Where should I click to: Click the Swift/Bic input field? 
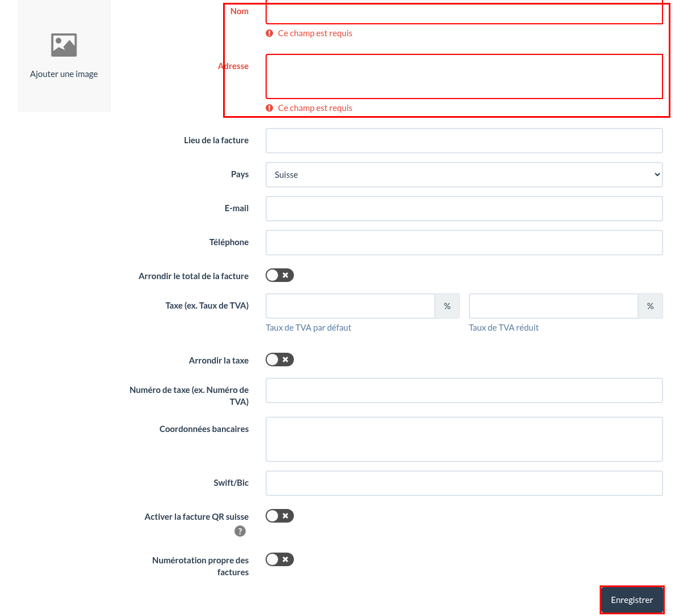click(464, 483)
